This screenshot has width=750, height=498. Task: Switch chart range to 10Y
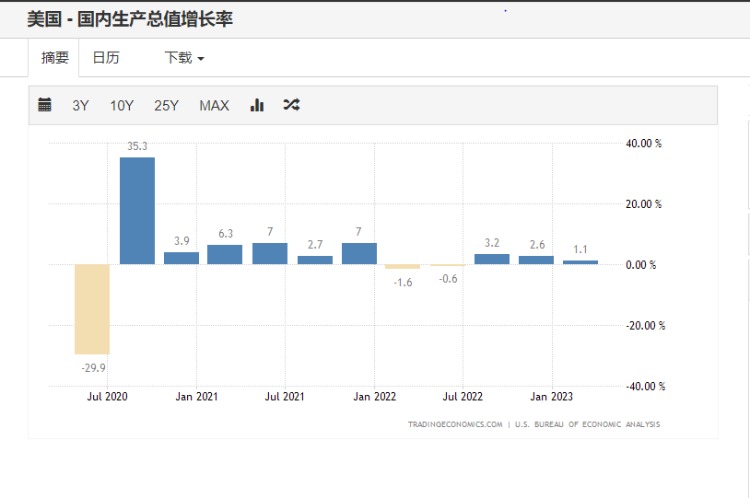122,105
